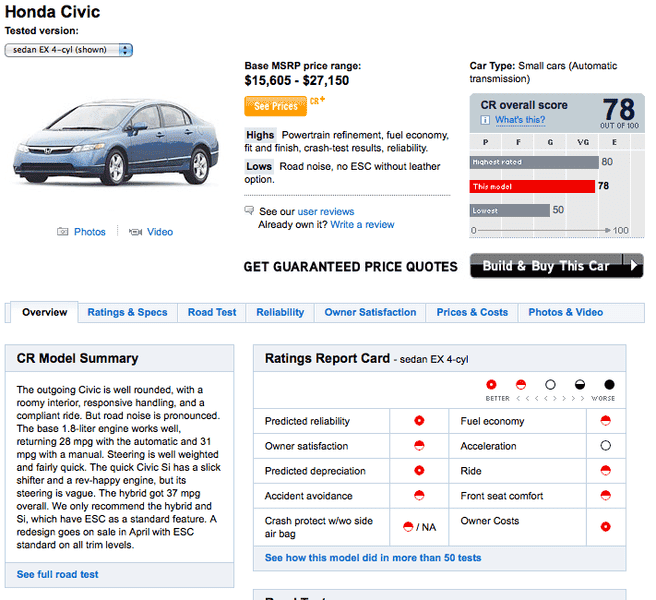Click the large 78 overall score
656x600 pixels.
(619, 110)
